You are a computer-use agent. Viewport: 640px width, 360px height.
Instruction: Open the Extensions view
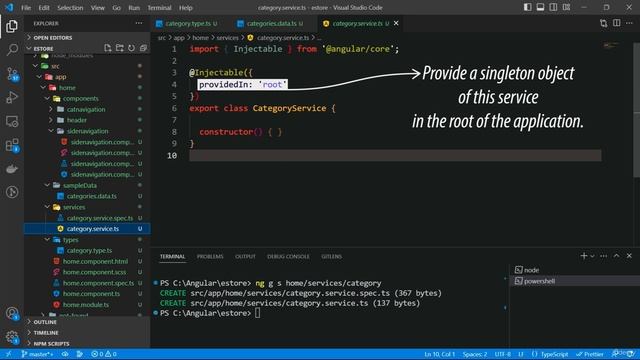pos(12,145)
